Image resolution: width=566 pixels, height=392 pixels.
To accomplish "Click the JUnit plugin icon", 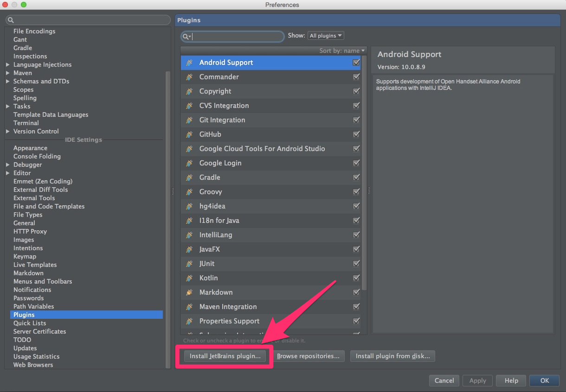I will point(189,264).
